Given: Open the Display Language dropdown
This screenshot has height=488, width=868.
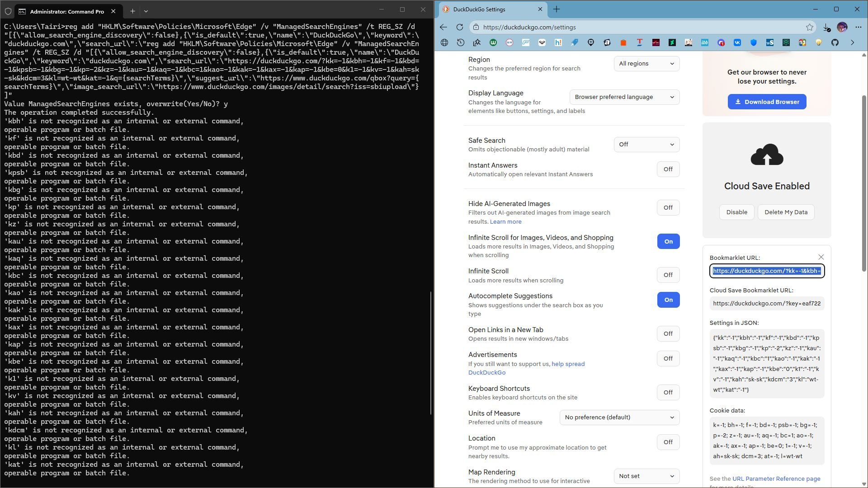Looking at the screenshot, I should pos(624,97).
